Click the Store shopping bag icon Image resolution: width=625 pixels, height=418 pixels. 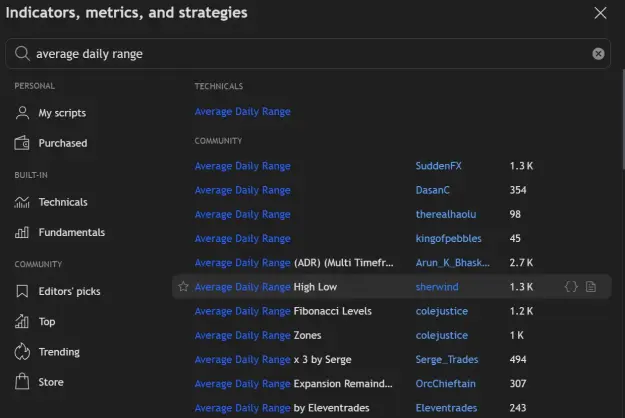[x=22, y=381]
